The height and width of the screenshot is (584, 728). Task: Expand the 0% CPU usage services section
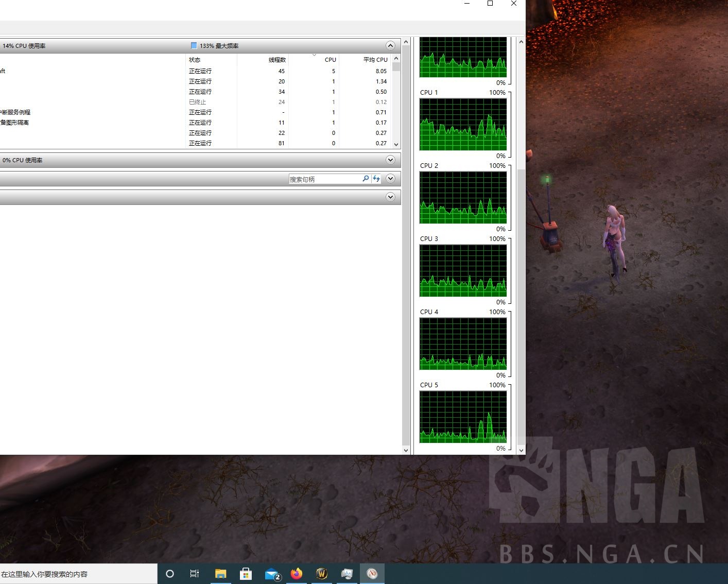click(x=390, y=160)
